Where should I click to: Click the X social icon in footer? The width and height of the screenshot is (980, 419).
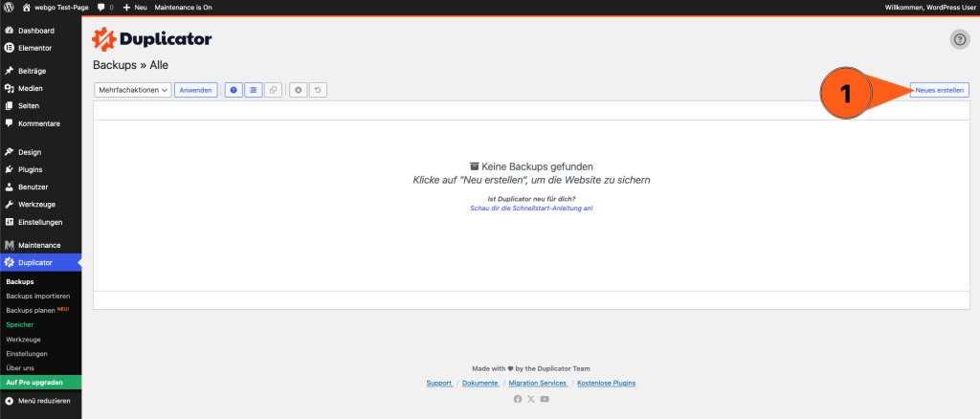coord(531,399)
